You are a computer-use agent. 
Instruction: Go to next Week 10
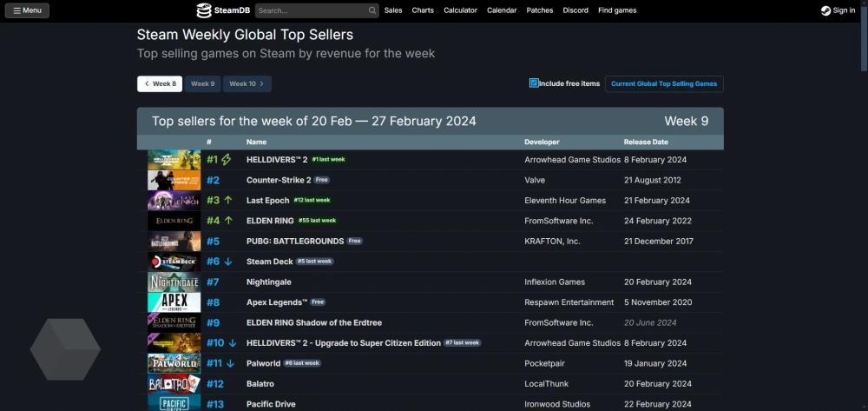[247, 84]
